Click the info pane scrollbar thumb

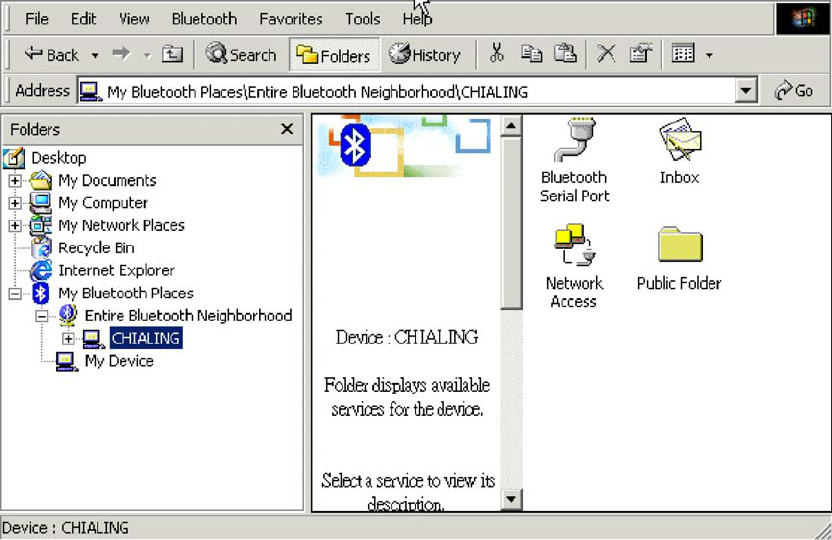510,222
